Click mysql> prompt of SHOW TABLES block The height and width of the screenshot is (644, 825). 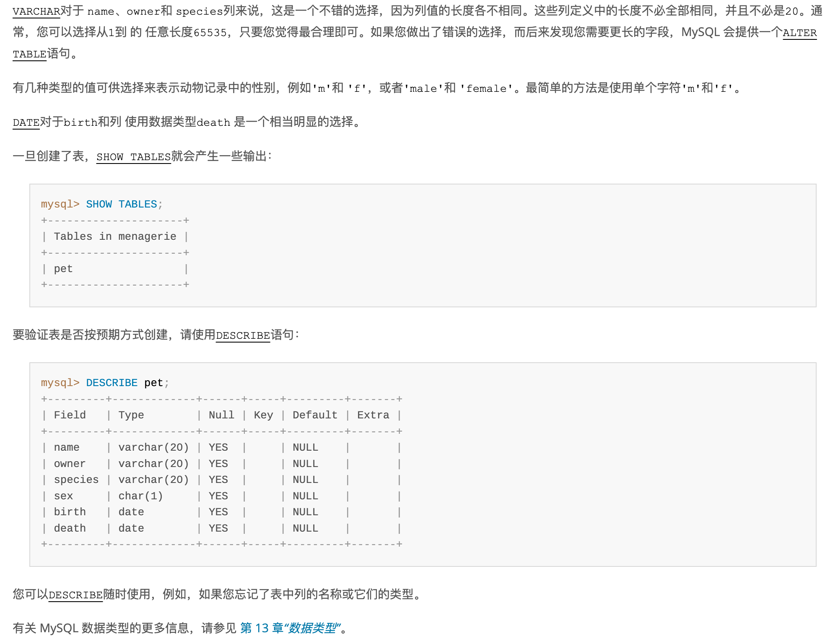60,204
